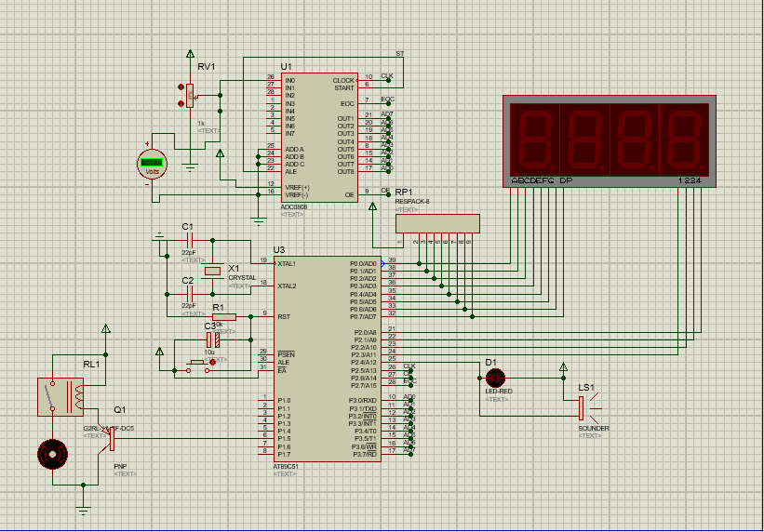Click the 'P3.7/RD' pin on U3
The image size is (764, 532).
[365, 455]
